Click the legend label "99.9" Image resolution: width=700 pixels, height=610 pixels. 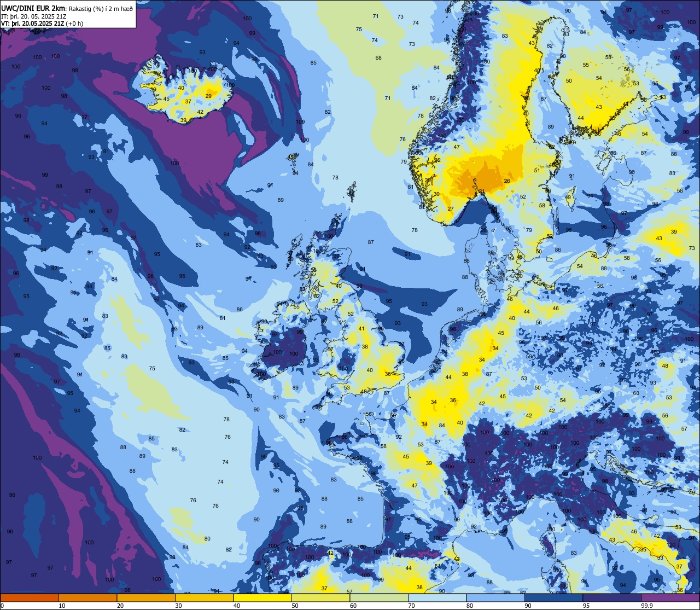click(x=647, y=606)
